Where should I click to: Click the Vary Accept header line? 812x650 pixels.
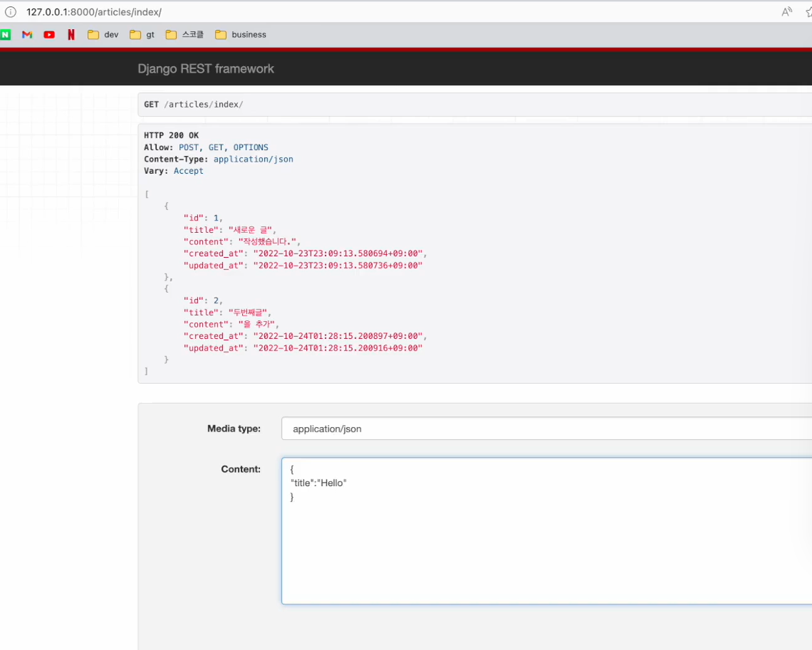pyautogui.click(x=174, y=172)
